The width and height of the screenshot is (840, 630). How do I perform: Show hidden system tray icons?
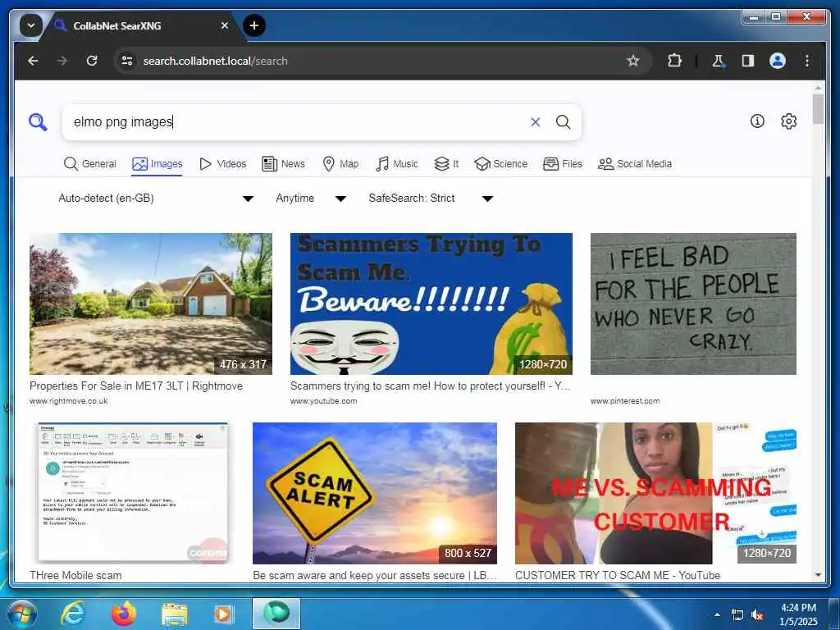click(717, 614)
